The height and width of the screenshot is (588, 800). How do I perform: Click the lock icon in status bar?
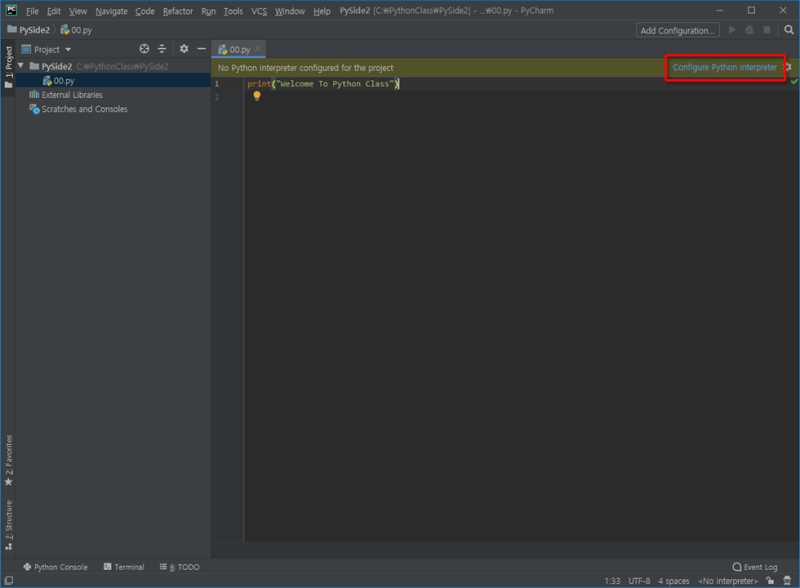tap(770, 580)
